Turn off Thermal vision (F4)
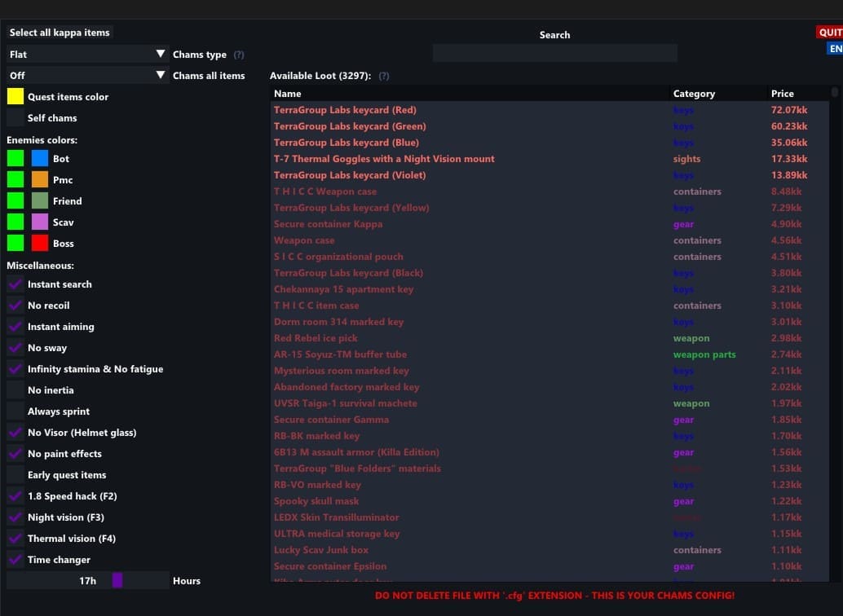This screenshot has width=843, height=616. pos(15,539)
